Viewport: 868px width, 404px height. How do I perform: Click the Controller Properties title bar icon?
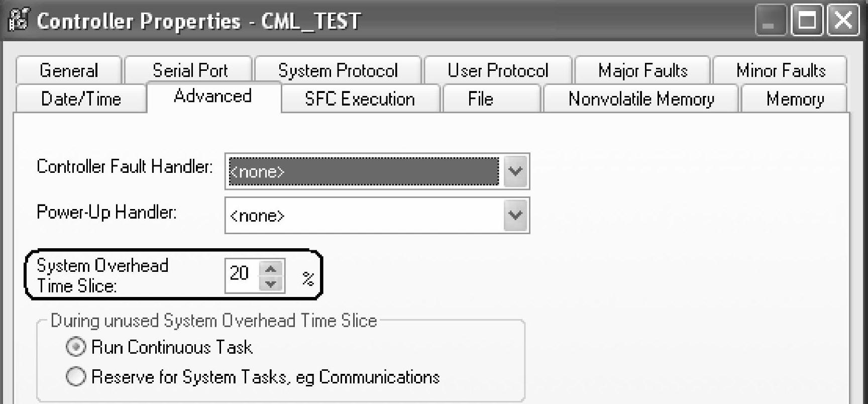point(18,21)
